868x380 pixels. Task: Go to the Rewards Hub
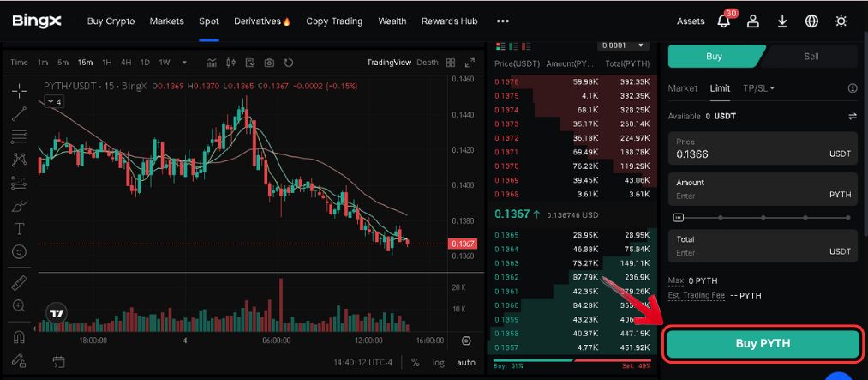[x=450, y=21]
